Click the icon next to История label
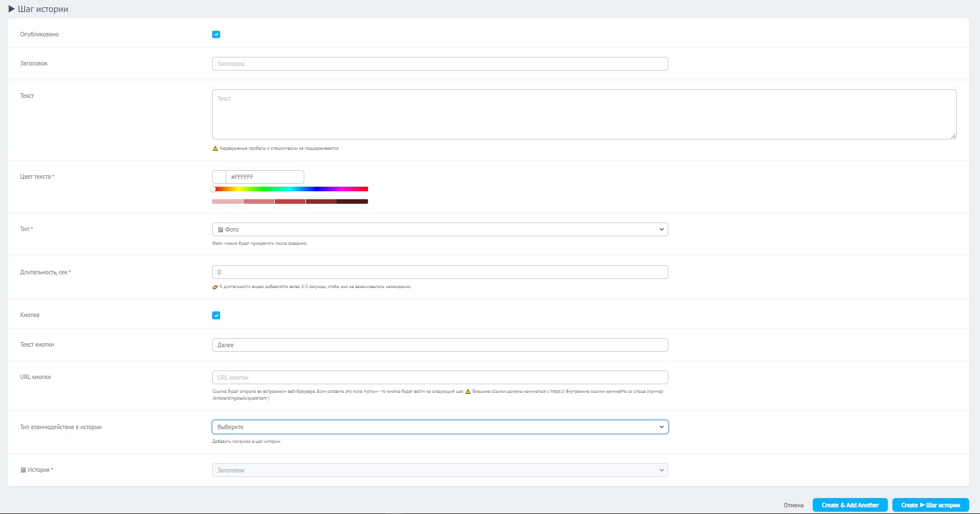This screenshot has width=980, height=514. (23, 470)
